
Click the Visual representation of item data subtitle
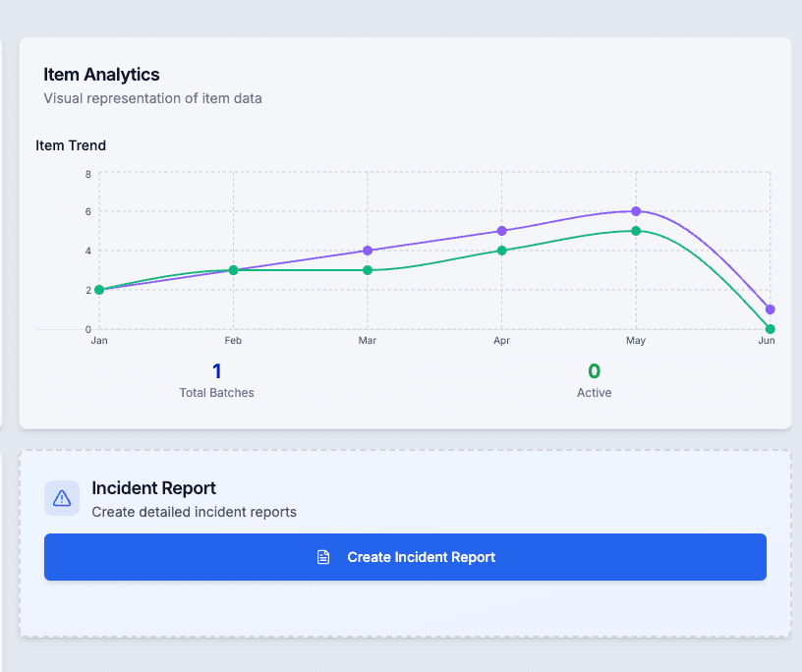152,98
